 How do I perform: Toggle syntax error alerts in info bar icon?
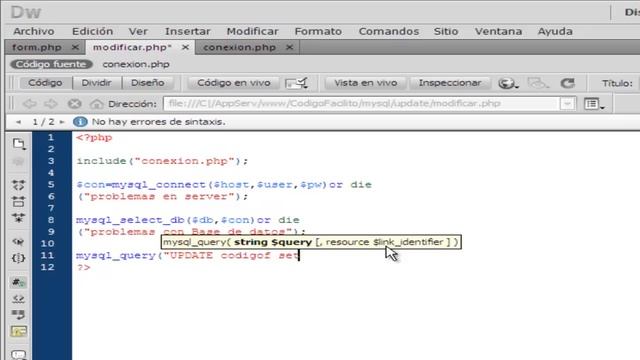(18, 331)
